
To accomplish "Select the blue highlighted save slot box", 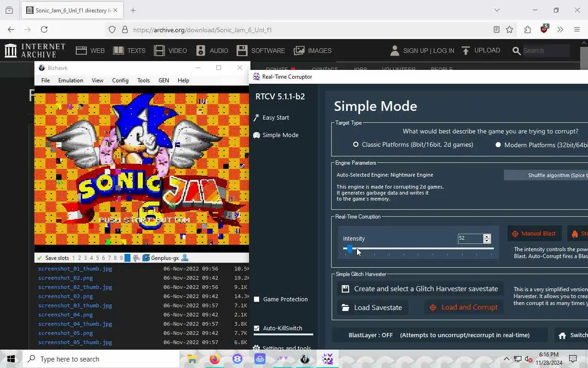I will [x=128, y=258].
